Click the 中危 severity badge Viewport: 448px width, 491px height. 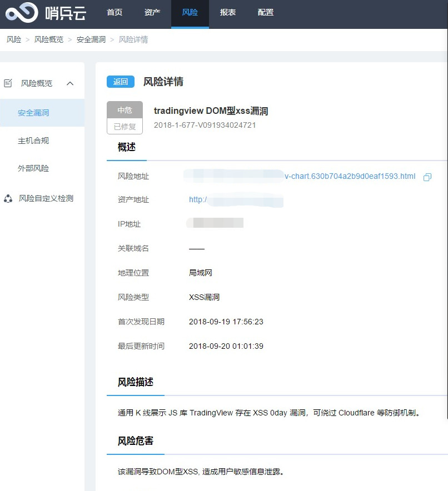coord(125,110)
